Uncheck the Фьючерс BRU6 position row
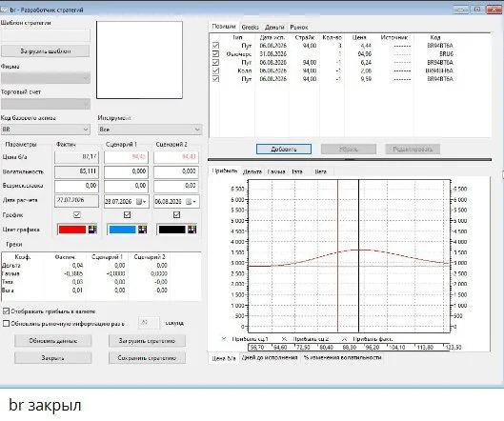Image resolution: width=504 pixels, height=421 pixels. (215, 54)
